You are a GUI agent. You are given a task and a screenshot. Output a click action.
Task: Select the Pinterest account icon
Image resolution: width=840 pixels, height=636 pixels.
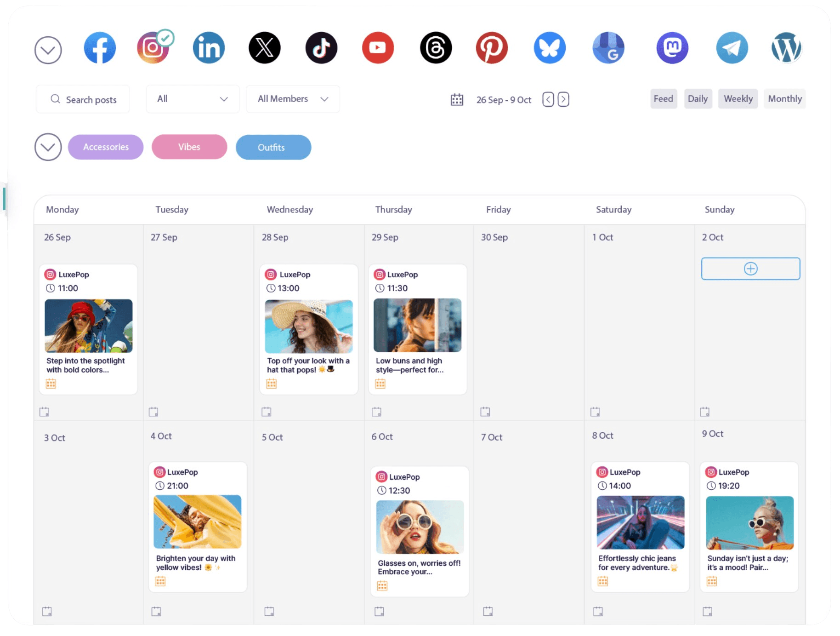[x=492, y=48]
